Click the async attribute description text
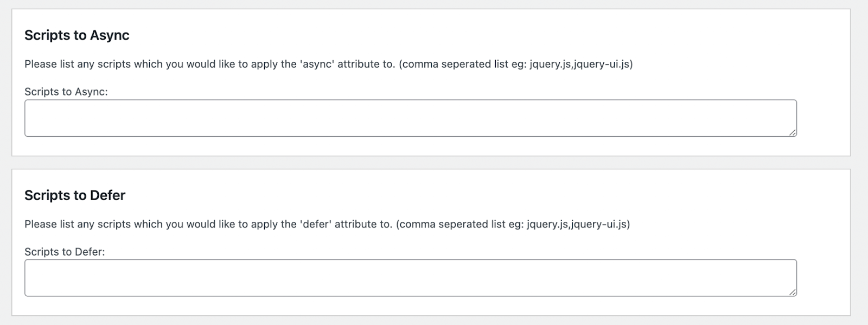The height and width of the screenshot is (325, 868). (330, 63)
